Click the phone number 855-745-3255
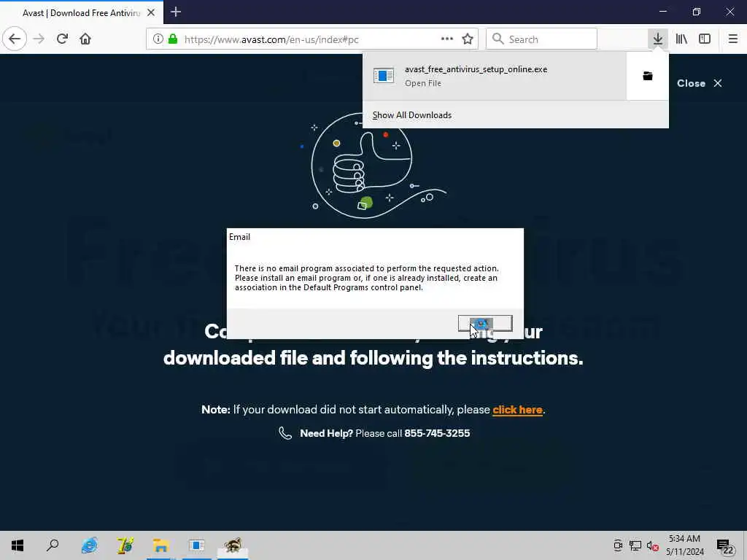This screenshot has width=747, height=560. click(x=437, y=433)
